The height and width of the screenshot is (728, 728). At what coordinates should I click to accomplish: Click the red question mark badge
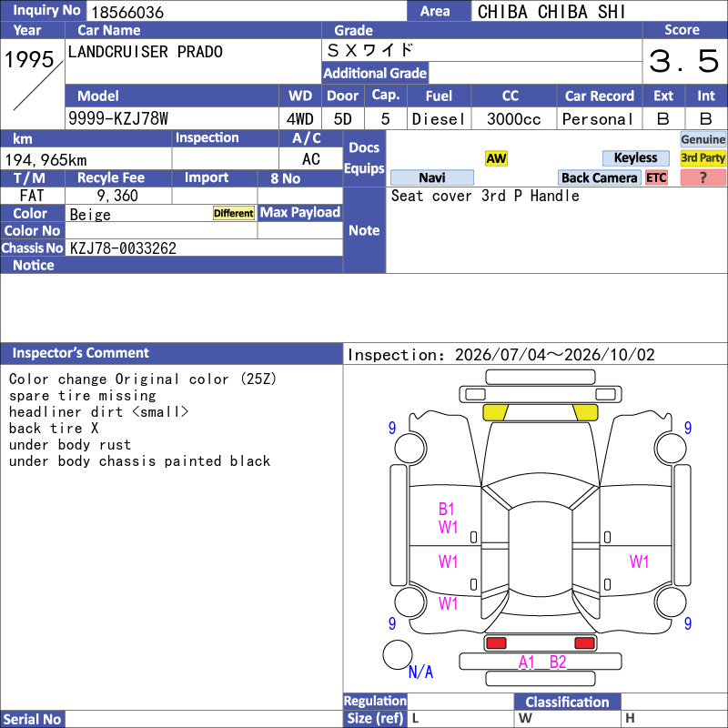pyautogui.click(x=703, y=177)
